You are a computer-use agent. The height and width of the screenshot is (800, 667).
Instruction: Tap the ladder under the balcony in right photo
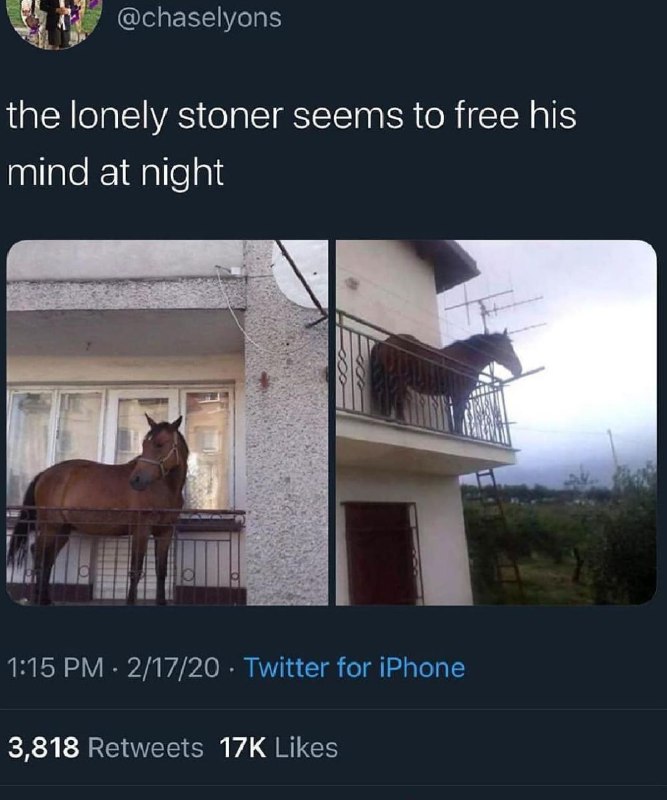498,531
